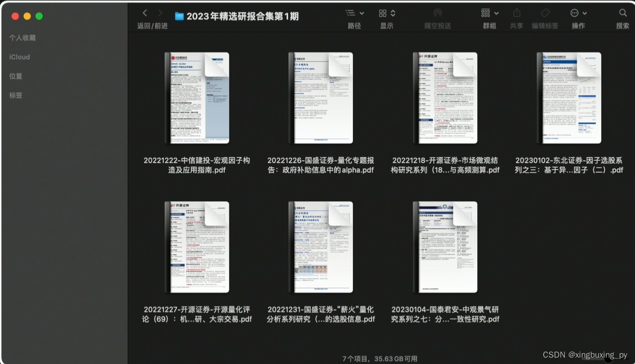Viewport: 635px width, 364px height.
Task: Click the red close window button
Action: (x=15, y=16)
